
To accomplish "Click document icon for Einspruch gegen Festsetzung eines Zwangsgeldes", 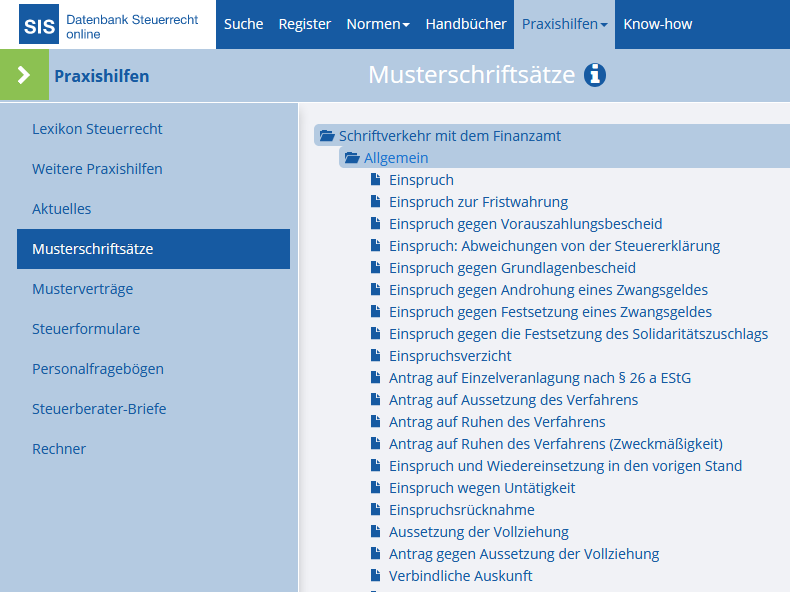I will pyautogui.click(x=375, y=311).
